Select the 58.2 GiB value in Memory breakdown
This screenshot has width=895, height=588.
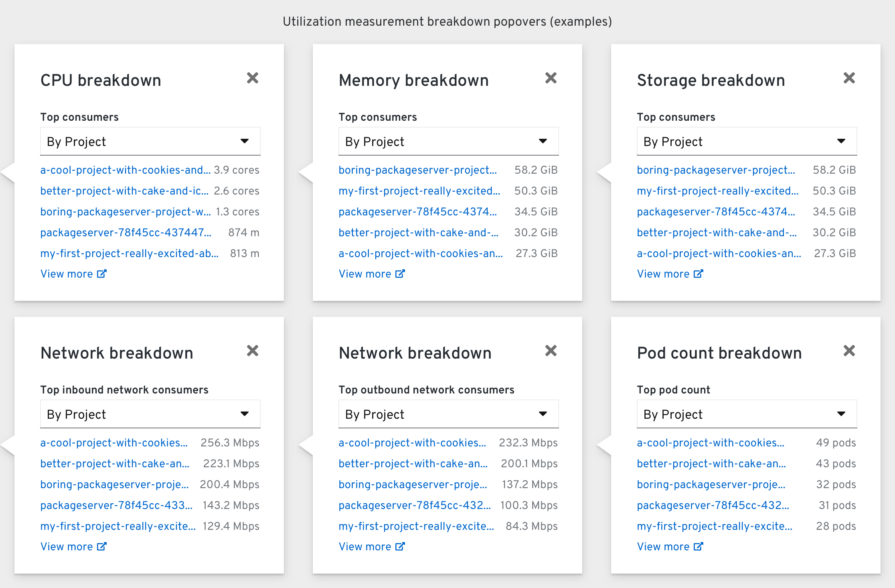point(536,170)
